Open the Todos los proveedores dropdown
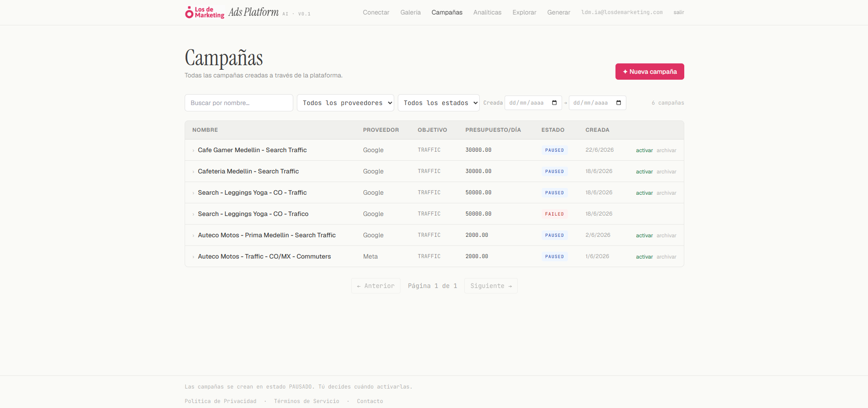Viewport: 868px width, 408px height. pyautogui.click(x=345, y=103)
